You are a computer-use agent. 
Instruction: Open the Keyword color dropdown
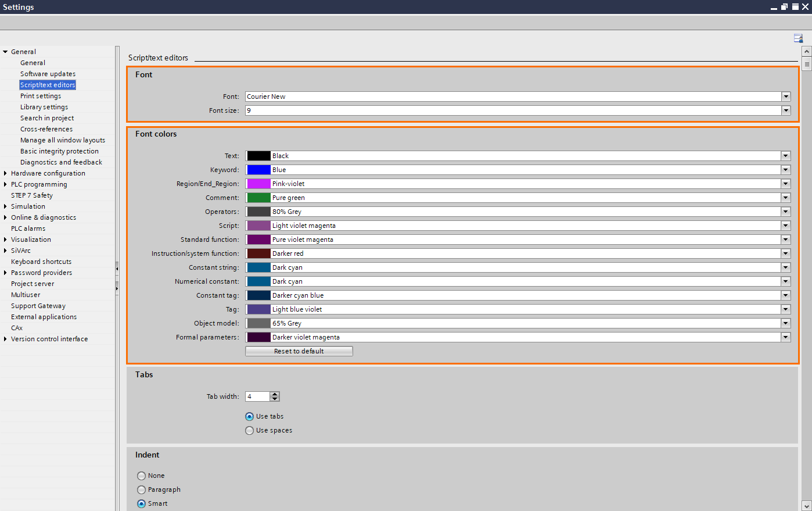(x=786, y=169)
